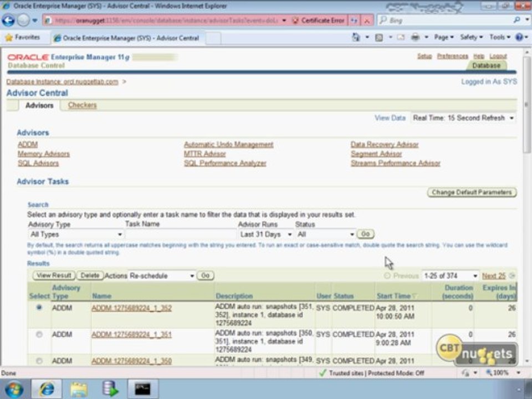Open the Safety menu

(x=471, y=37)
